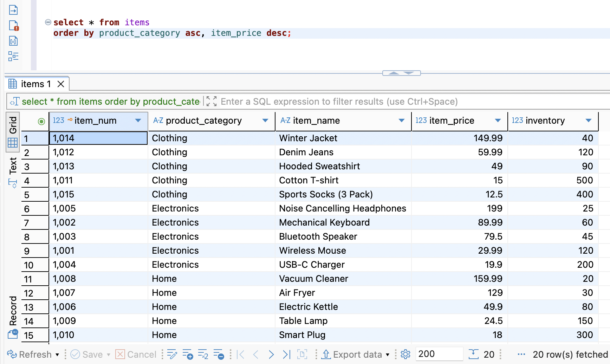Sort by the inventory column header
The width and height of the screenshot is (610, 364).
tap(545, 121)
